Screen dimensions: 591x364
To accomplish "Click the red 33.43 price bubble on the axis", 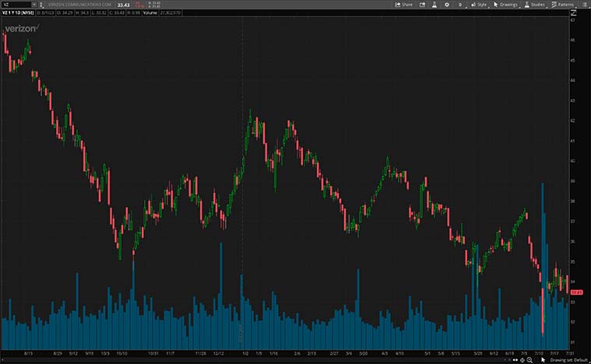I will (576, 292).
